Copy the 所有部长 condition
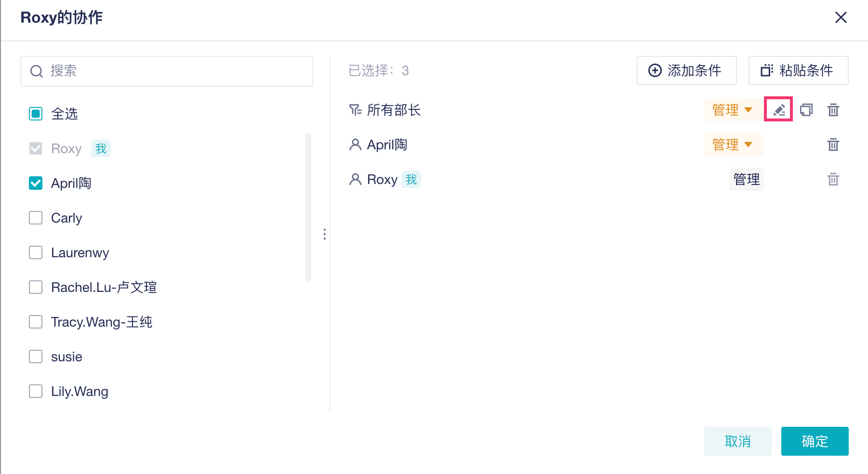 click(806, 110)
